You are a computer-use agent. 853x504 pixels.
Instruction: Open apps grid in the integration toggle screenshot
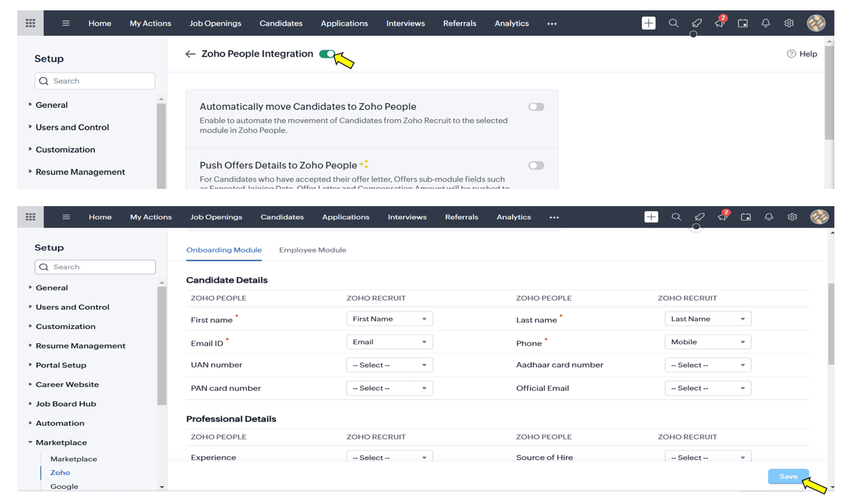tap(30, 23)
